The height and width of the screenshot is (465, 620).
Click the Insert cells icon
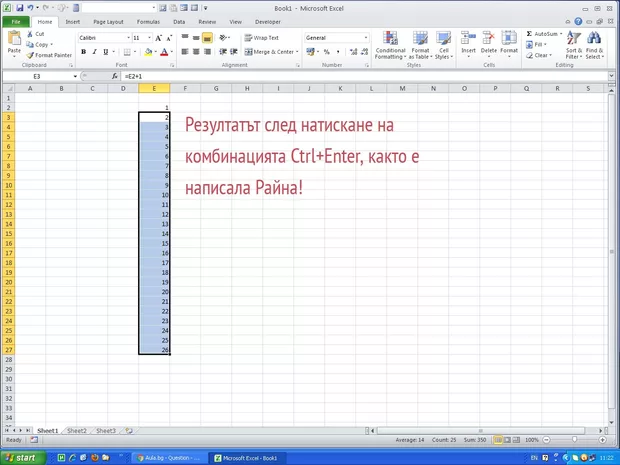click(468, 38)
